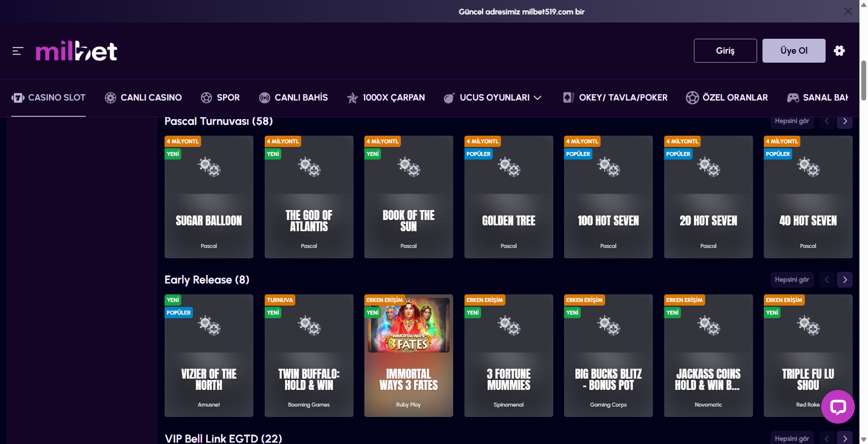Open Book of the Sun game

point(409,197)
